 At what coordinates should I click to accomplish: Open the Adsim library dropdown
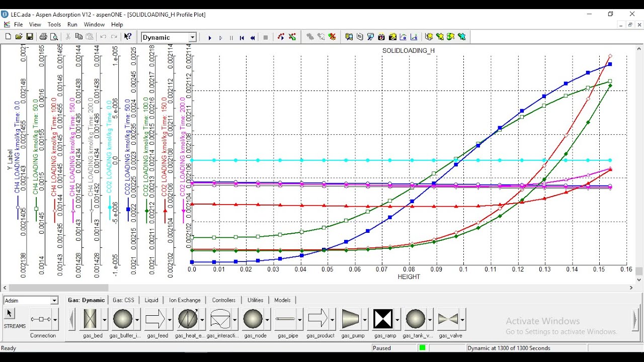54,301
